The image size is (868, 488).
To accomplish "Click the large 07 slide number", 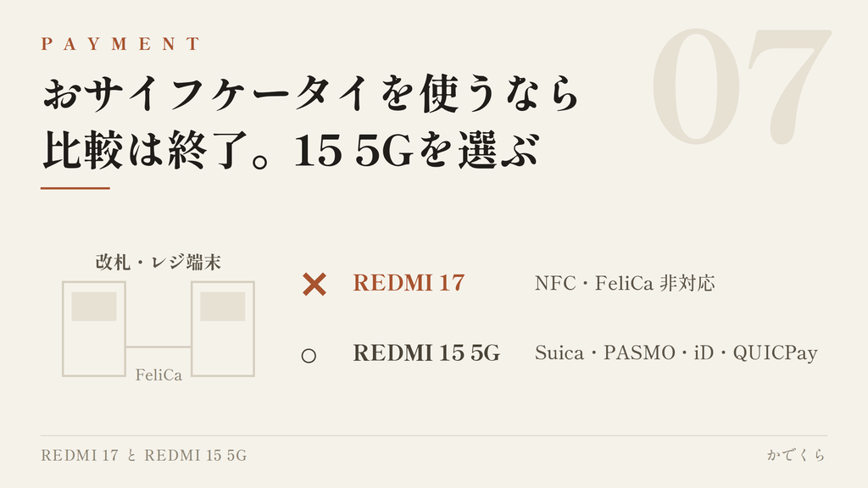I will pyautogui.click(x=742, y=87).
